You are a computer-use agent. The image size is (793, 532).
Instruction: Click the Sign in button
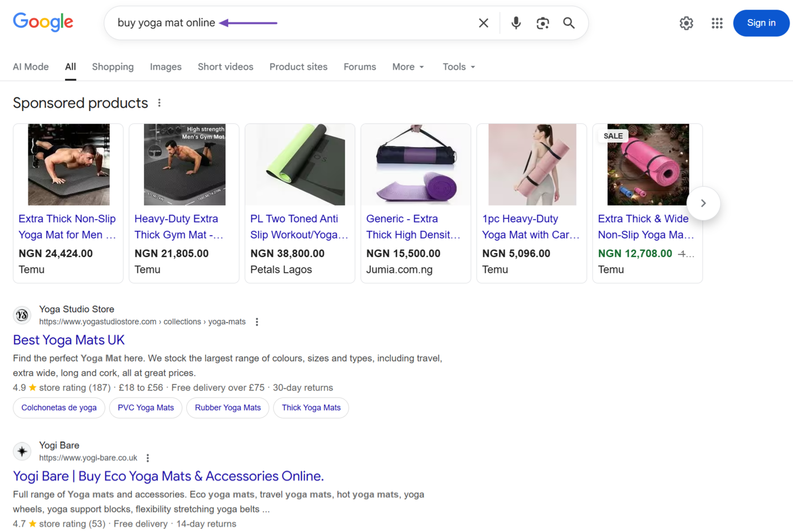761,23
